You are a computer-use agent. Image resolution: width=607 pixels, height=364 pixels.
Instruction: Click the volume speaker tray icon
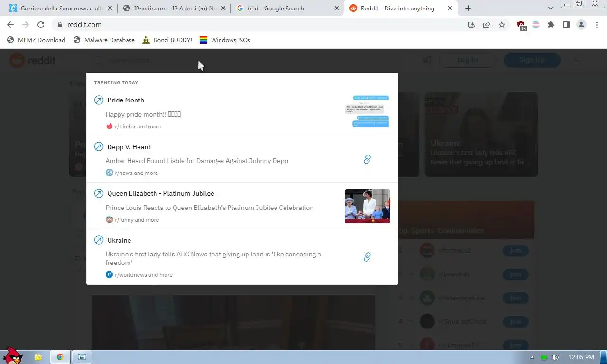[x=555, y=357]
